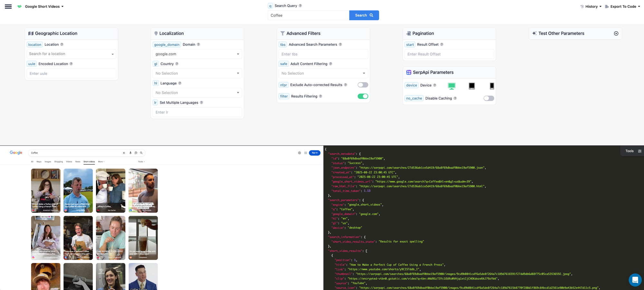The image size is (644, 290).
Task: Open the More menu in Google preview
Action: click(101, 162)
